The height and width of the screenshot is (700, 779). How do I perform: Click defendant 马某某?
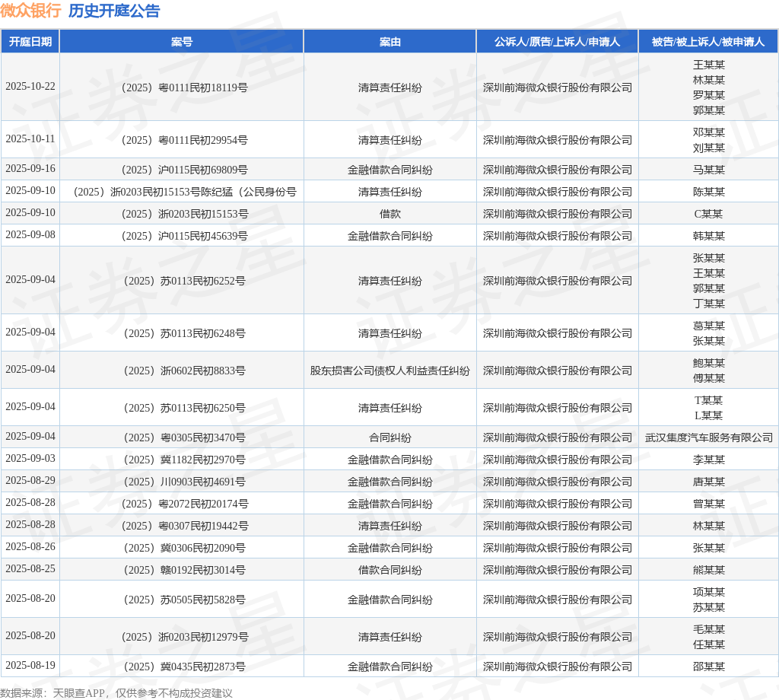pos(708,170)
